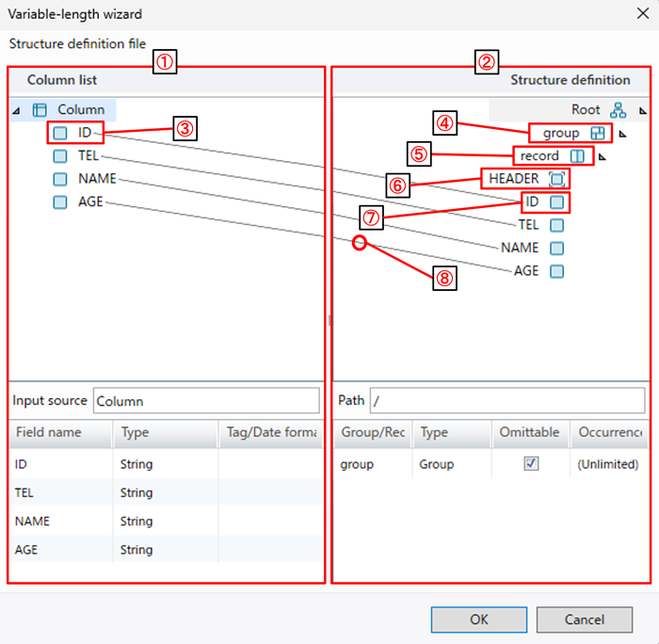Click the Input source text field

206,401
